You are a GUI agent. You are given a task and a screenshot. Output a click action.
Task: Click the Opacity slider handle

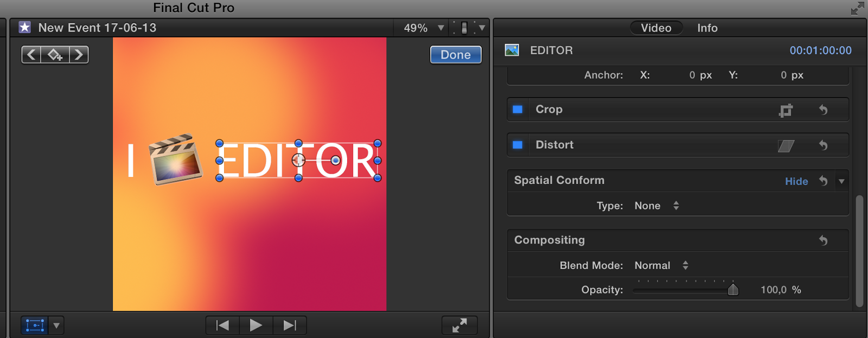coord(733,290)
